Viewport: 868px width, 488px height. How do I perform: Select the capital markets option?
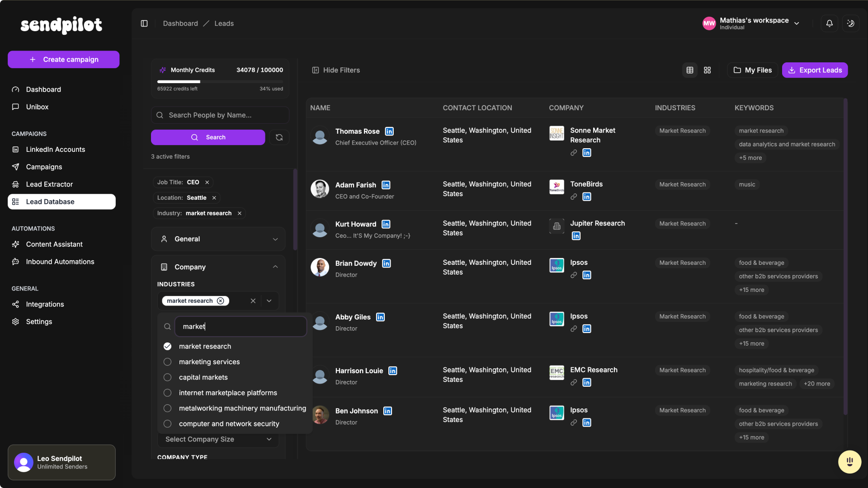236,377
